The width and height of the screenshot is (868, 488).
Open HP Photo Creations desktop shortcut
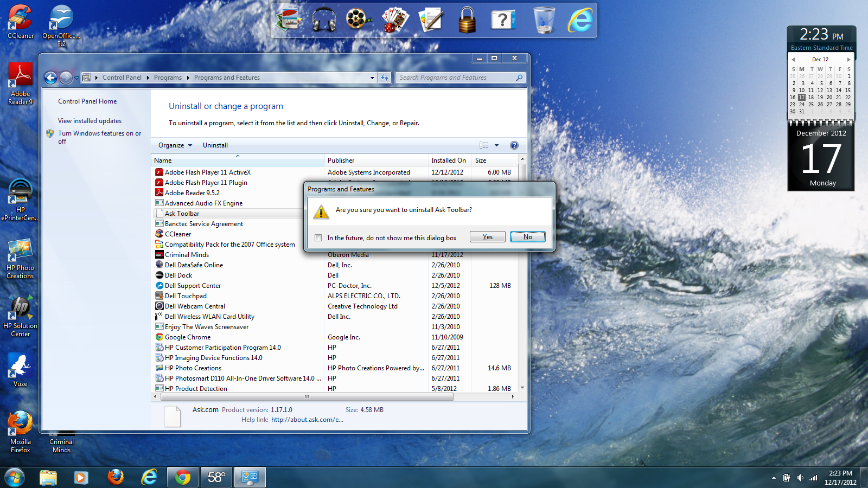pos(20,259)
